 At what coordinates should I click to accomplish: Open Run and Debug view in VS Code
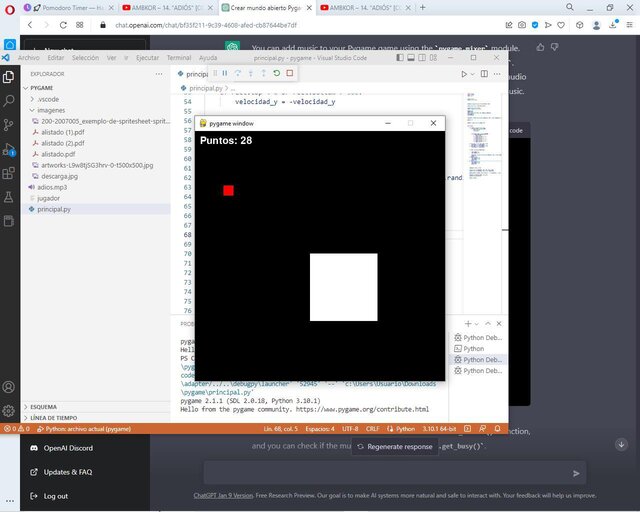click(x=8, y=149)
